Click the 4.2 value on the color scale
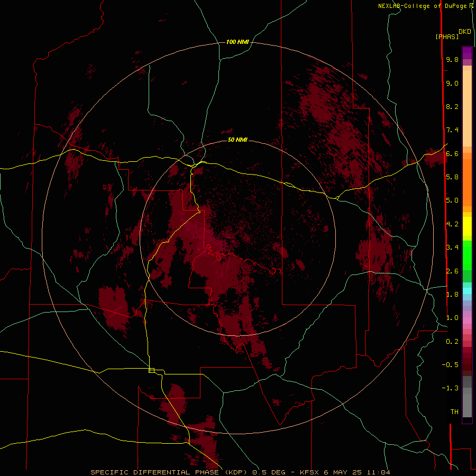476x476 pixels. pos(452,224)
